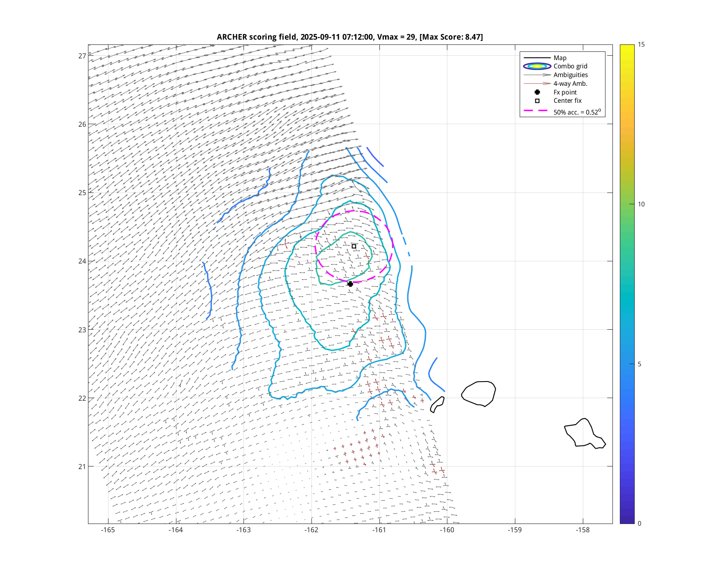The height and width of the screenshot is (588, 717).
Task: Click the square Center fix marker on the map
Action: point(354,247)
